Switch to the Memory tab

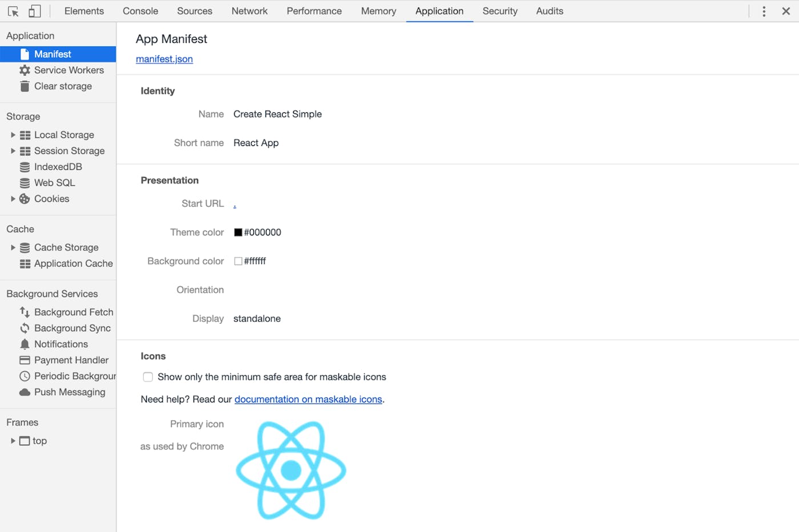[378, 11]
